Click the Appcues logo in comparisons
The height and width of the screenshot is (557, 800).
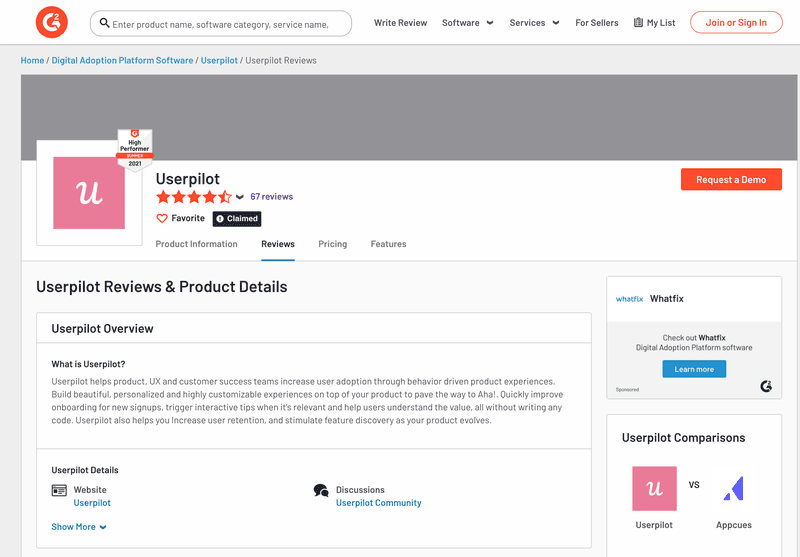[734, 489]
